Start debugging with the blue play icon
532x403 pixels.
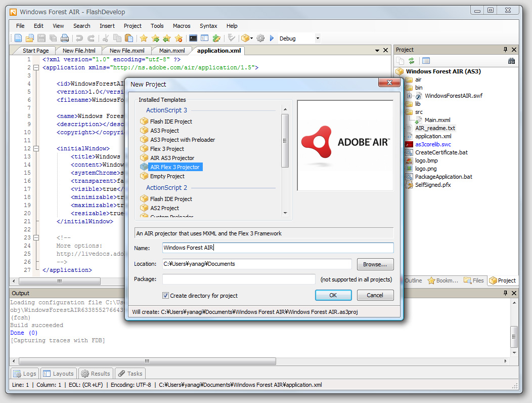pos(271,38)
